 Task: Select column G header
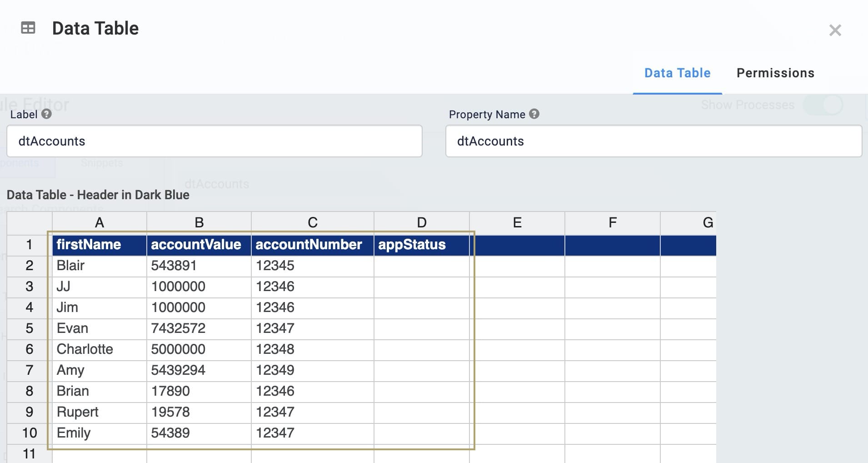[x=688, y=223]
